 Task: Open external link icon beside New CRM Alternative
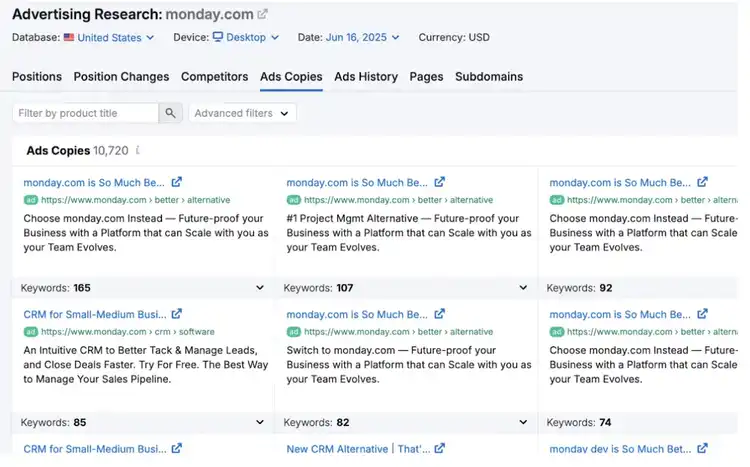coord(440,448)
